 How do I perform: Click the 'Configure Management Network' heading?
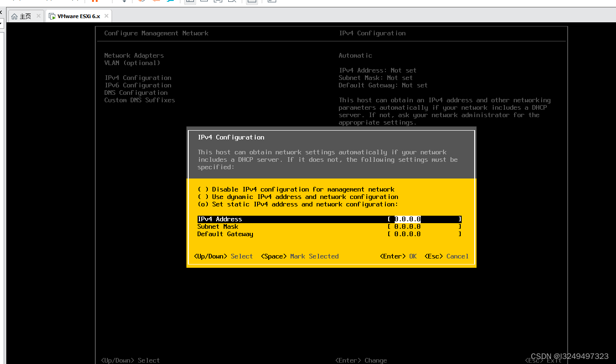pos(156,33)
